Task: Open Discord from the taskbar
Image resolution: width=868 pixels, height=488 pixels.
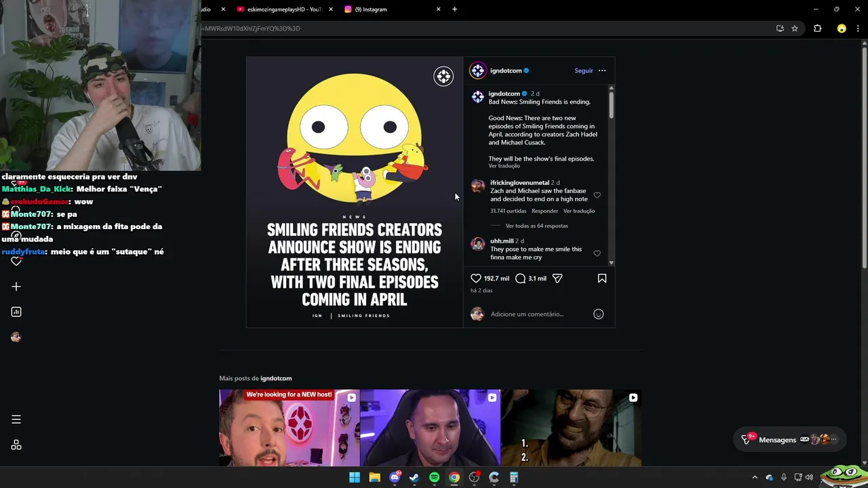Action: [x=395, y=477]
